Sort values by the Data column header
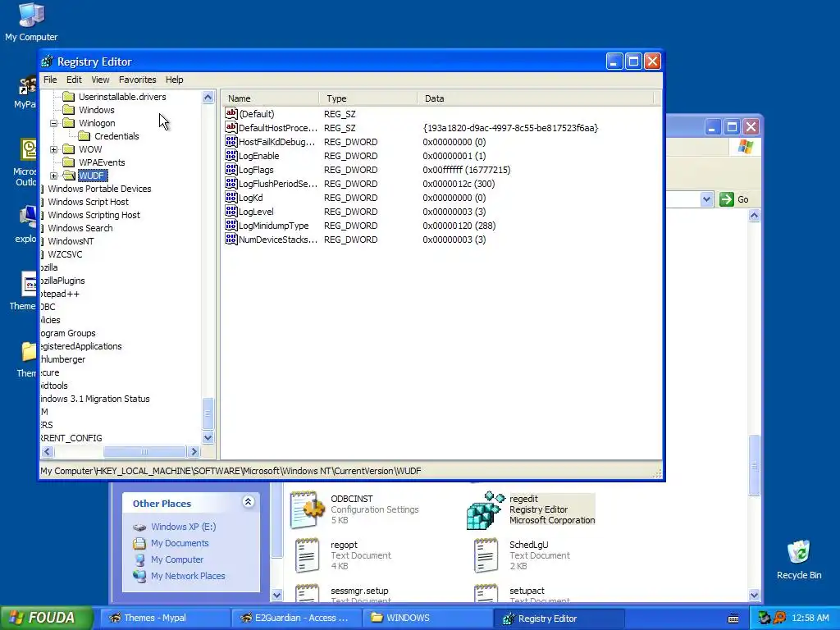840x630 pixels. coord(536,98)
